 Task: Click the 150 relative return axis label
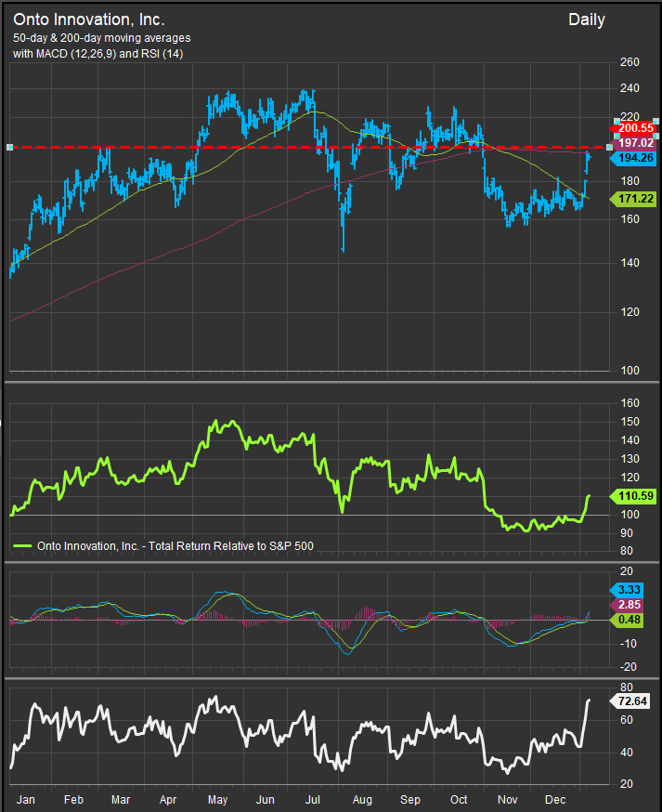coord(630,422)
